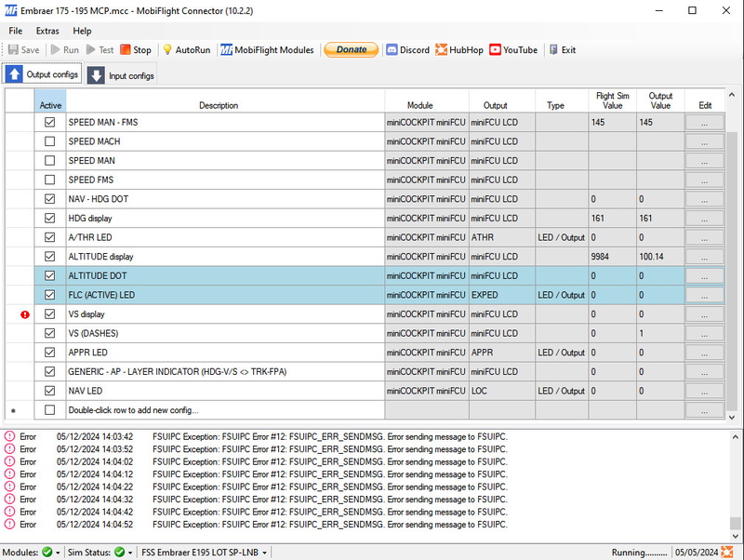Click the Exit toolbar icon
The image size is (744, 560).
pos(554,50)
